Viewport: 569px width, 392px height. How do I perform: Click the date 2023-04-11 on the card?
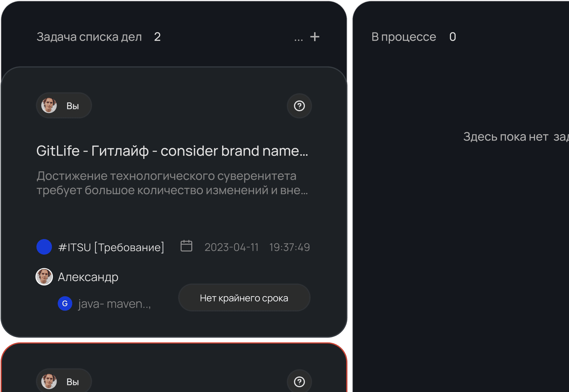point(231,247)
